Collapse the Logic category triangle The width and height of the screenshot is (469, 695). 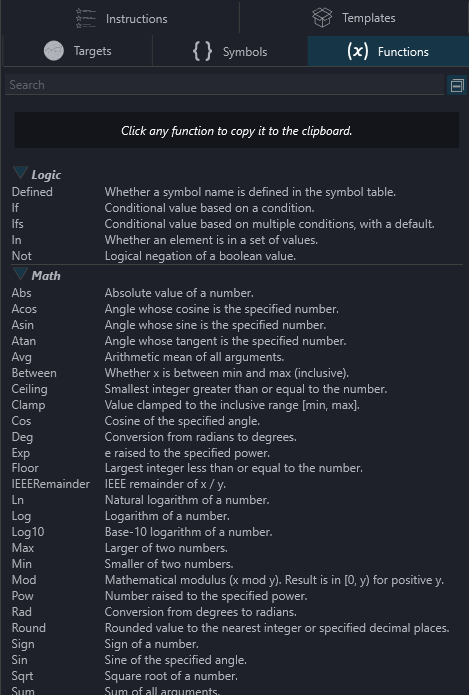[20, 172]
